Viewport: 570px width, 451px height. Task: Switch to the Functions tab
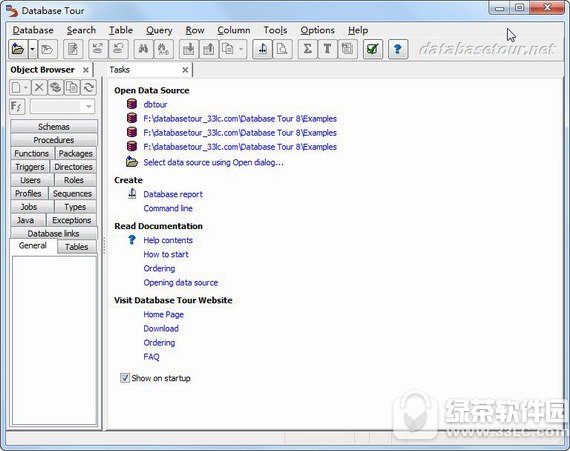click(x=32, y=153)
